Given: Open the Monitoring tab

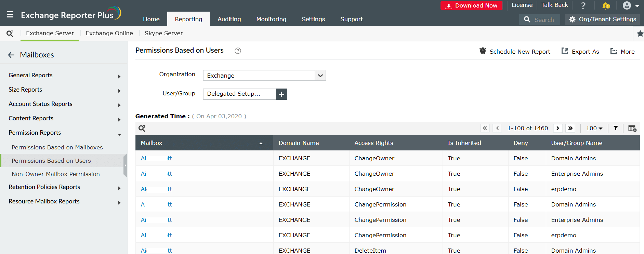Looking at the screenshot, I should (x=271, y=19).
